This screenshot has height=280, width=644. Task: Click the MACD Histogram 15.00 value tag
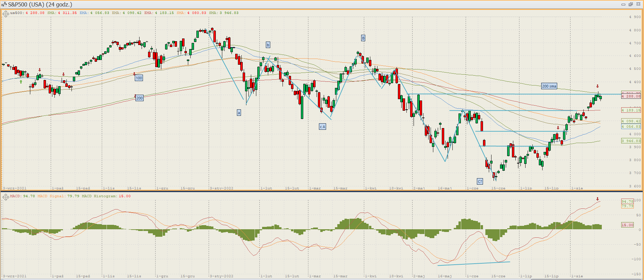[x=627, y=225]
